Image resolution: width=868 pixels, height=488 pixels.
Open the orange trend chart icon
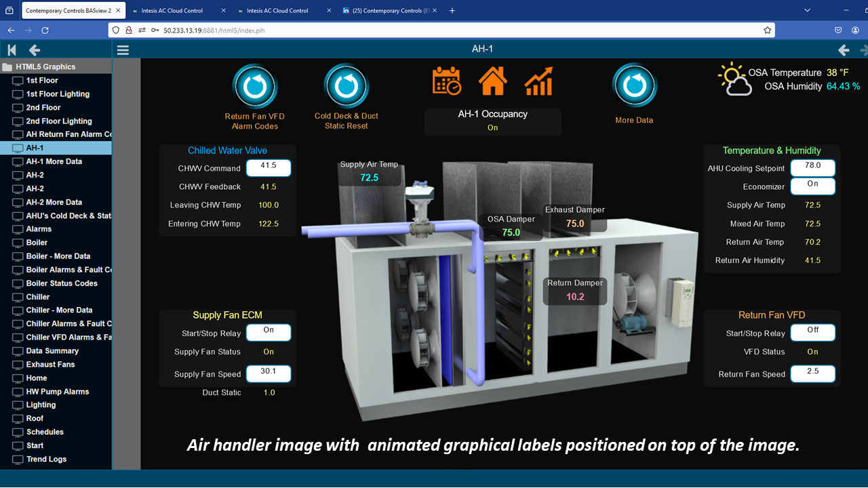(x=538, y=81)
